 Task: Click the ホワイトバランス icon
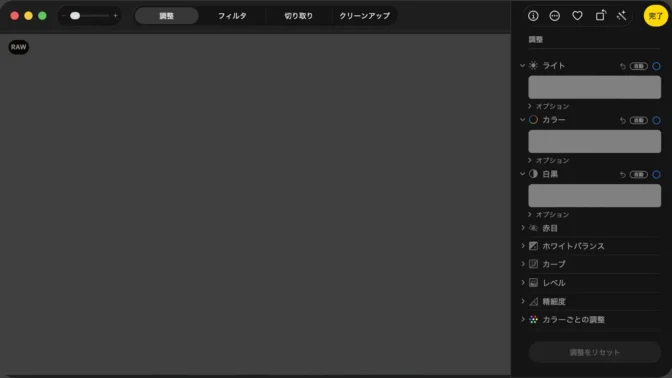point(533,246)
